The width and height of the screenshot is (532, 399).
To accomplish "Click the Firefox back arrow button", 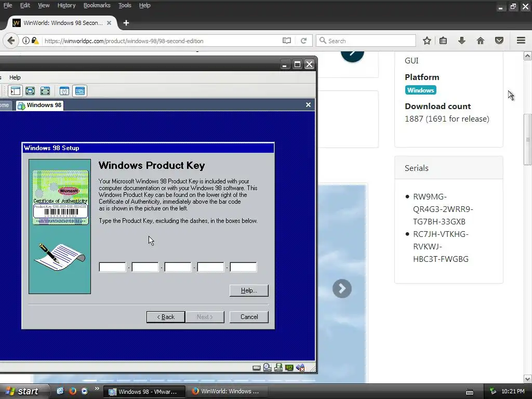I will pos(11,41).
